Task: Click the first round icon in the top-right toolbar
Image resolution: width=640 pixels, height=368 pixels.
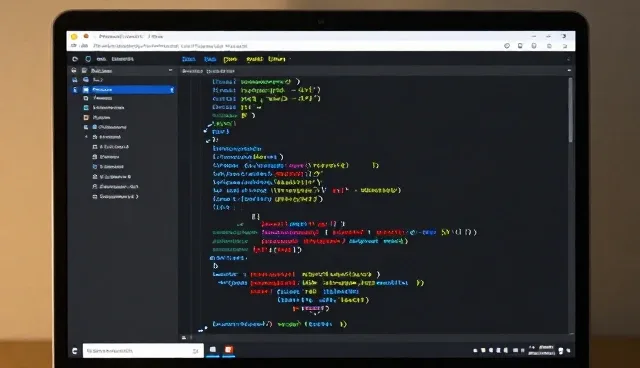Action: coord(507,46)
